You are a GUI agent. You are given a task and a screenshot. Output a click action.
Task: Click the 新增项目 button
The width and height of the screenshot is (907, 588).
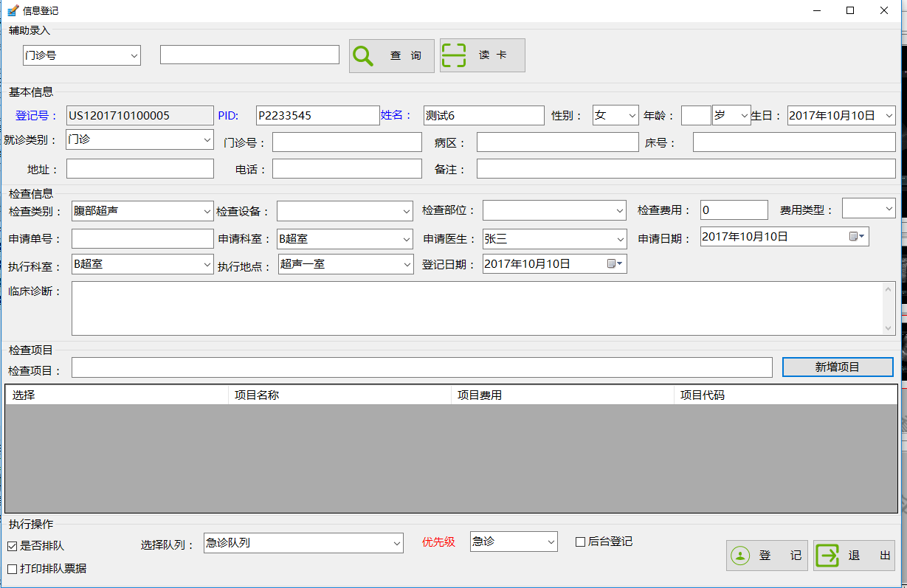point(838,367)
